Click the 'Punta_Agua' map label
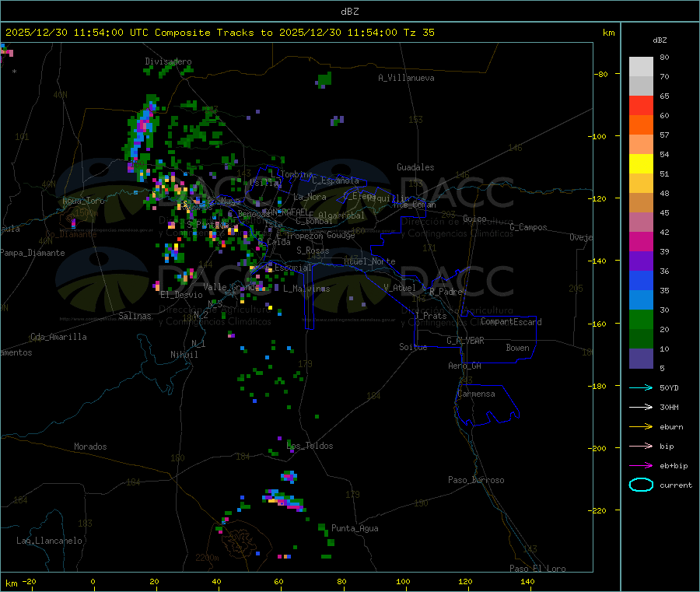The height and width of the screenshot is (592, 700). click(x=355, y=528)
